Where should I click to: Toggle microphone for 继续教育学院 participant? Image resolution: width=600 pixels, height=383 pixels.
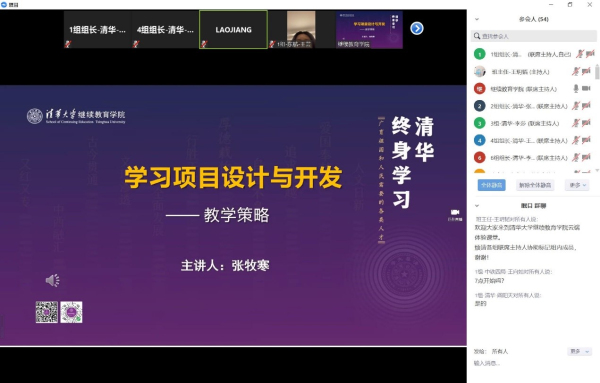[576, 88]
